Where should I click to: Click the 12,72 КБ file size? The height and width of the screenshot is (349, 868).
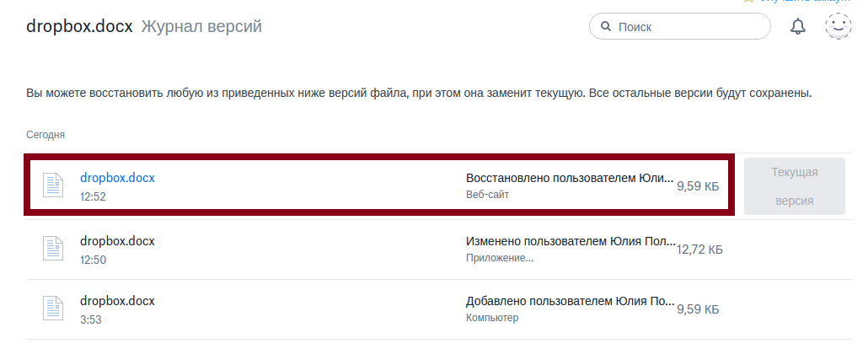pyautogui.click(x=699, y=250)
